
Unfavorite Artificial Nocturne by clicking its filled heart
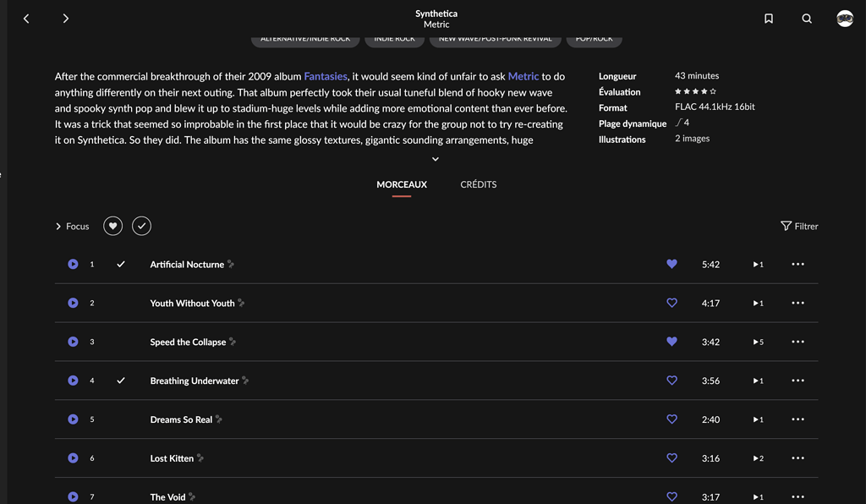[671, 264]
